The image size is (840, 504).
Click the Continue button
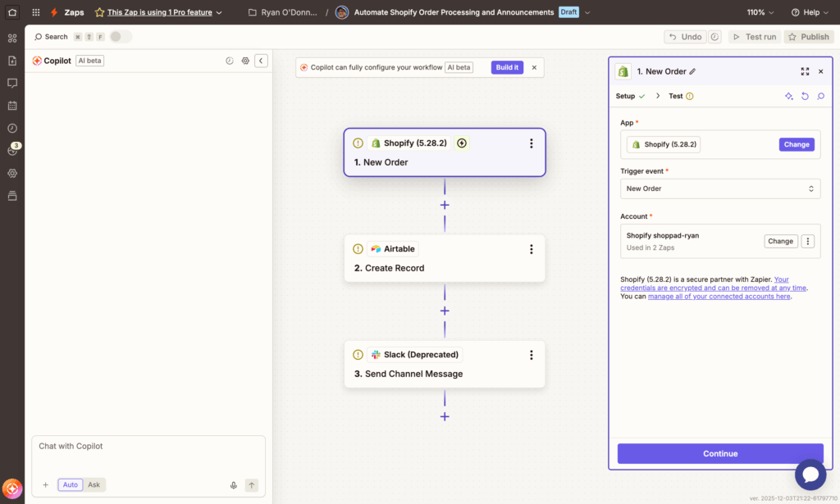(x=720, y=453)
